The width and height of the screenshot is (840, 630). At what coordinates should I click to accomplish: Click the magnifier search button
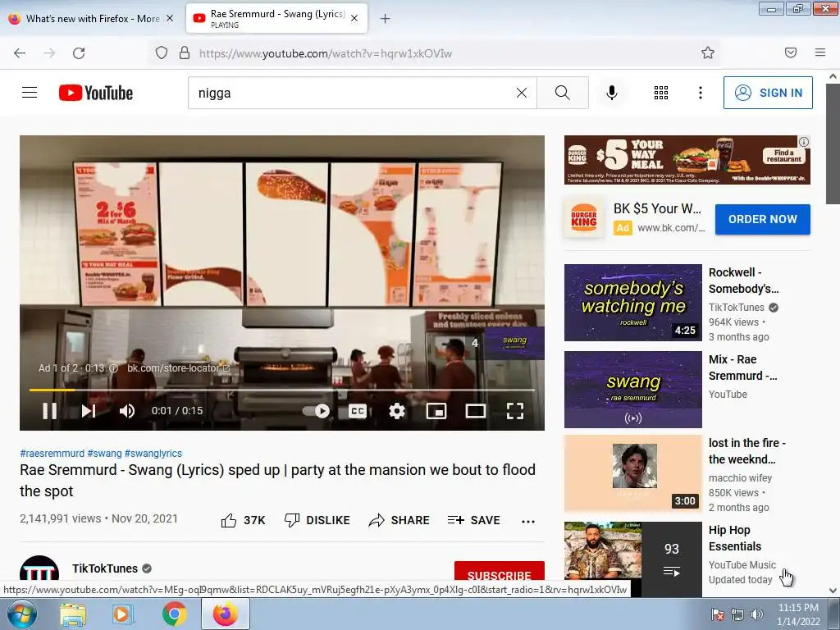pos(563,93)
